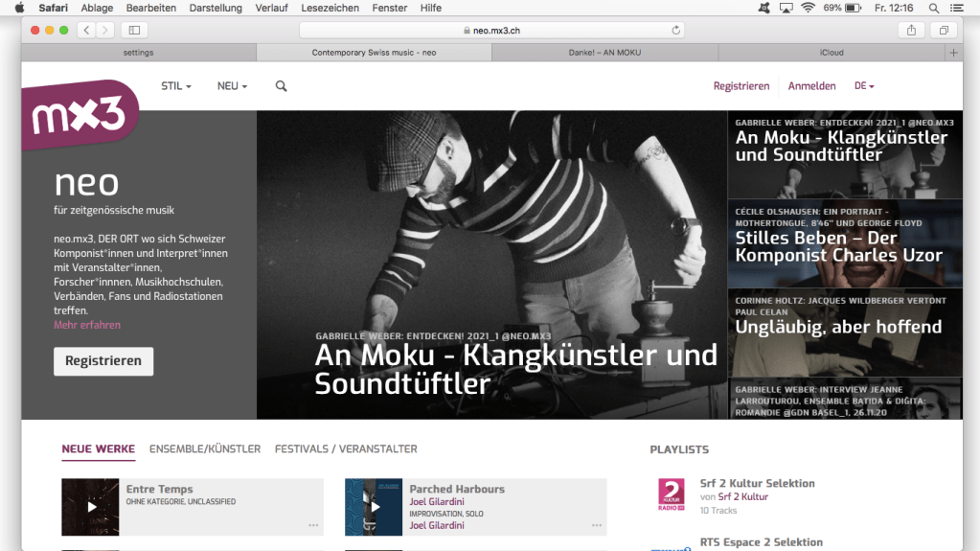Reload the page in address bar
The height and width of the screenshot is (551, 980).
pyautogui.click(x=676, y=31)
